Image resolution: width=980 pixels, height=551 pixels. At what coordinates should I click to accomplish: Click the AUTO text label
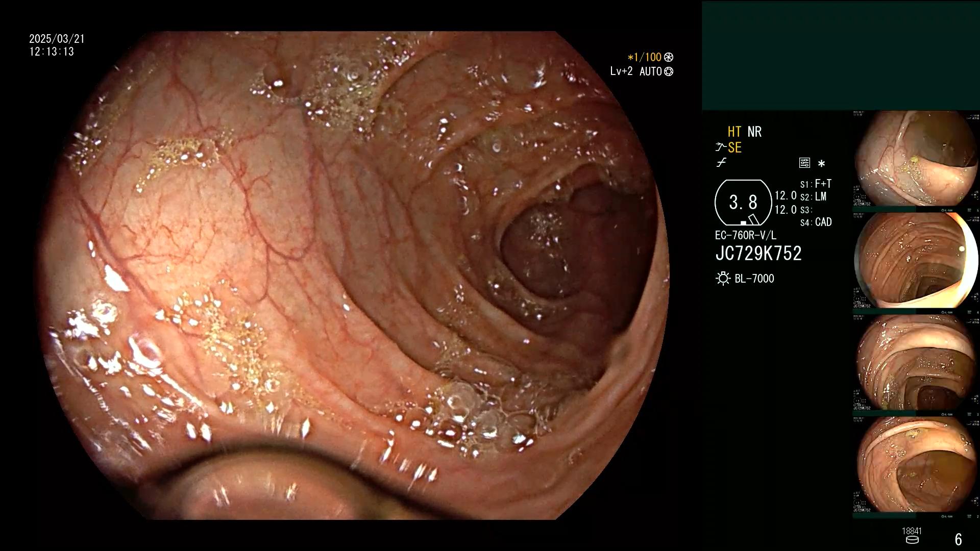(x=650, y=71)
